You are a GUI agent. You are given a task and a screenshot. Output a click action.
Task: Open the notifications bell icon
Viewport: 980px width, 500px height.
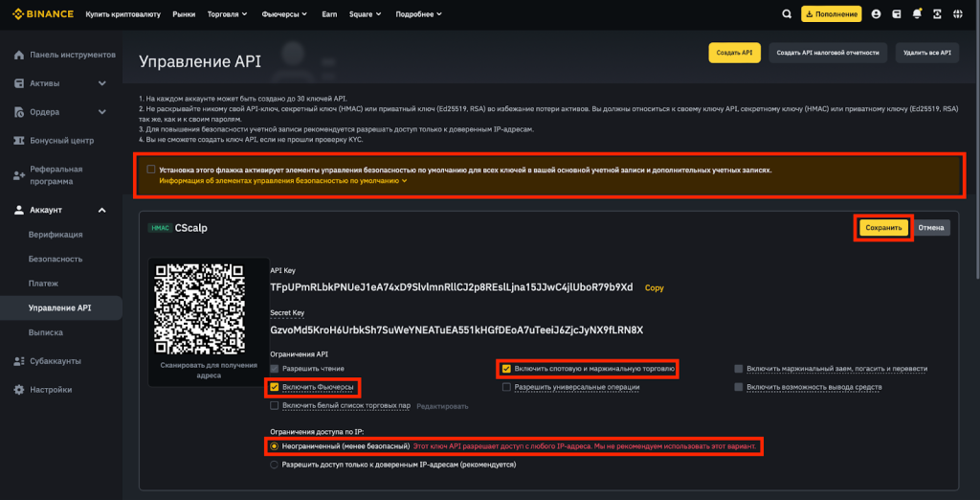click(917, 13)
